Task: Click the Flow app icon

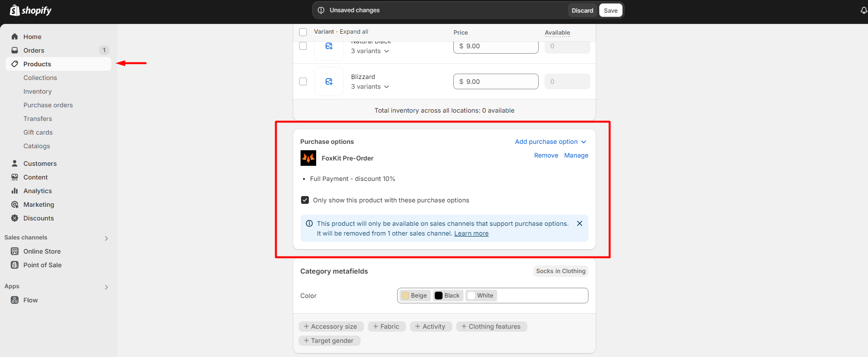Action: coord(15,300)
